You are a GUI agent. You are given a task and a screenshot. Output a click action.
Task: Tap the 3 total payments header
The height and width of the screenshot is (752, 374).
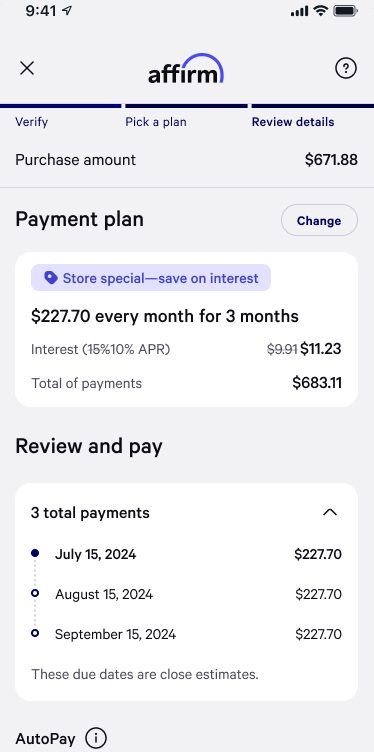(x=186, y=513)
